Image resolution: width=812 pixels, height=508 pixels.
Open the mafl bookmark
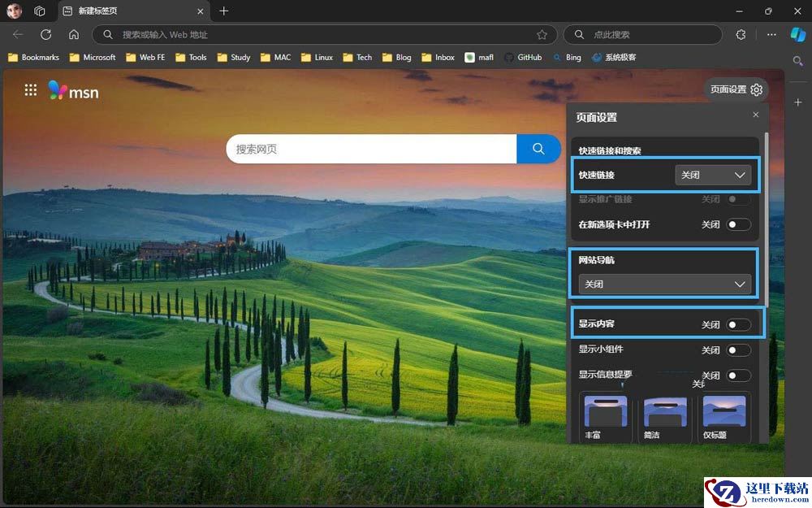click(479, 58)
